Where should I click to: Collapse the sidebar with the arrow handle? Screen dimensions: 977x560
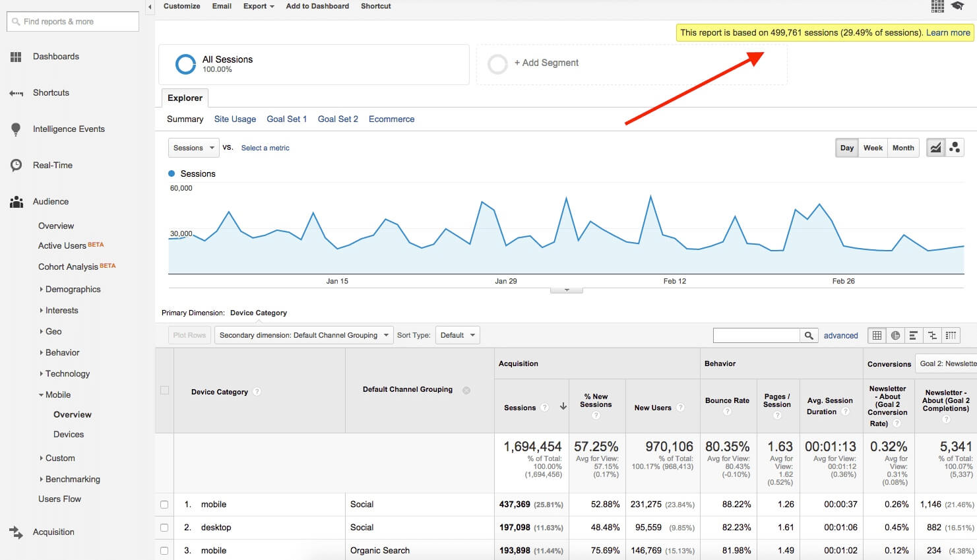click(x=150, y=7)
